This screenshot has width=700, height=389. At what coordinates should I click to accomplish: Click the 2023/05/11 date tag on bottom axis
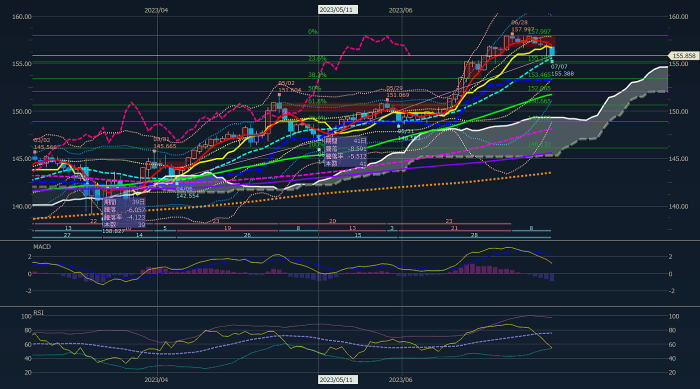[338, 380]
